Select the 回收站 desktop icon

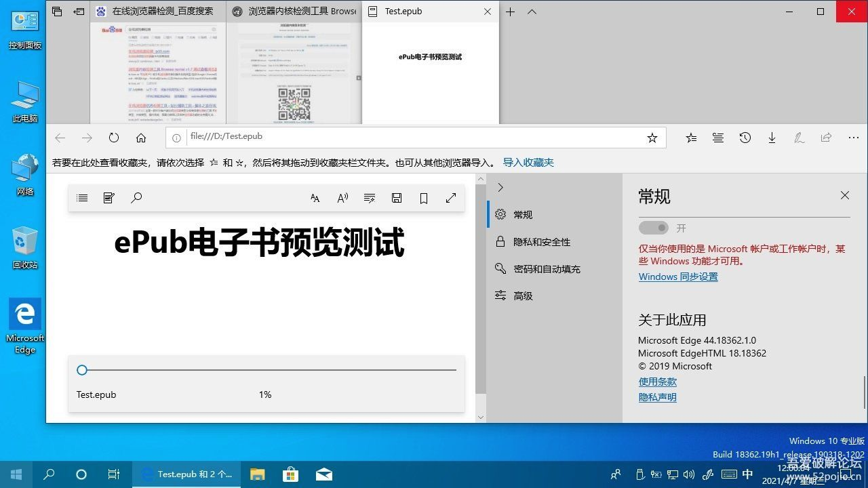(25, 249)
